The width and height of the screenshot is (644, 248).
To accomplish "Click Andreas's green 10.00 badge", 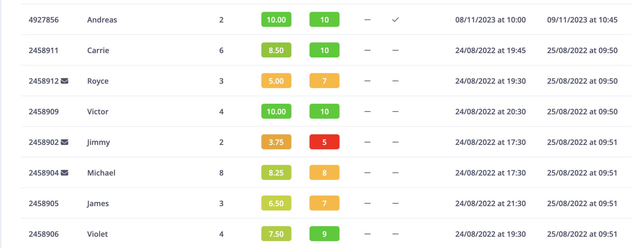I will [x=276, y=20].
